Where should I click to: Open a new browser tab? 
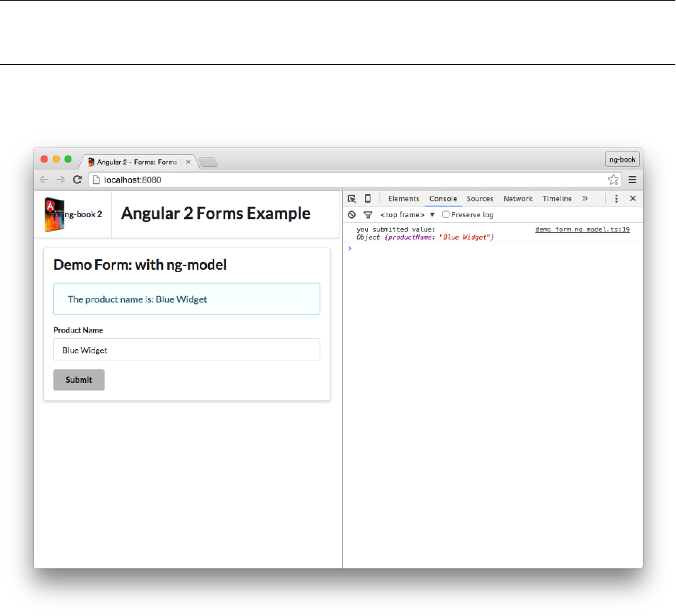pos(208,162)
